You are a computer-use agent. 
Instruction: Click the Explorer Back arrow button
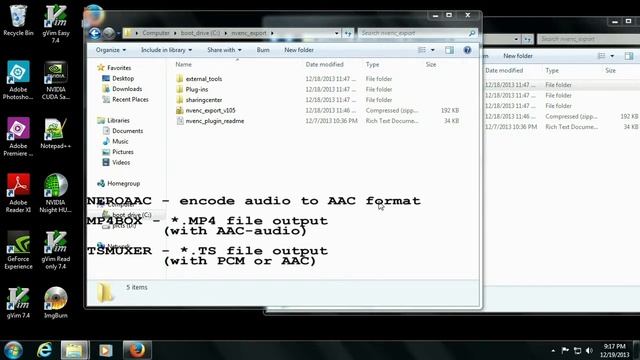coord(95,33)
